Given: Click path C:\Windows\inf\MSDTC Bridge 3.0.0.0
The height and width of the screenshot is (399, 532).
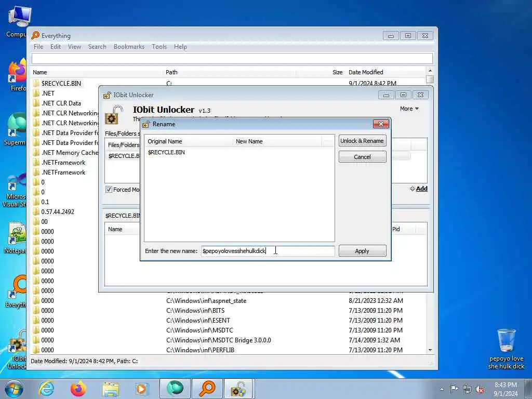Looking at the screenshot, I should pyautogui.click(x=219, y=340).
